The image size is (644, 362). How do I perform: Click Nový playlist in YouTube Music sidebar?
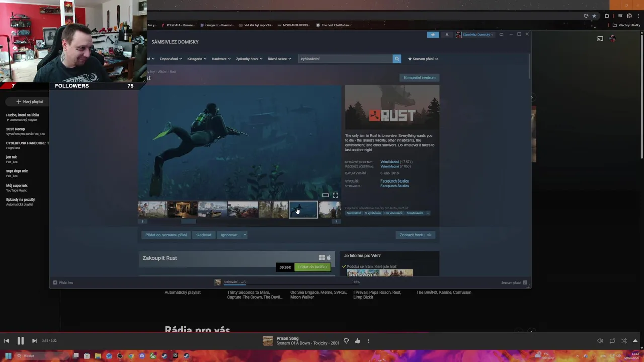[x=30, y=101]
